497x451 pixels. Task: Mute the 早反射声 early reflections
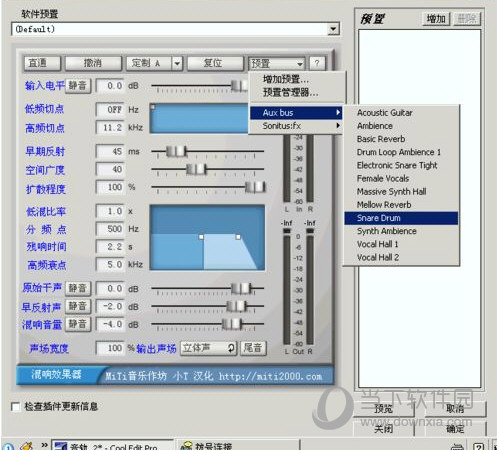point(78,306)
